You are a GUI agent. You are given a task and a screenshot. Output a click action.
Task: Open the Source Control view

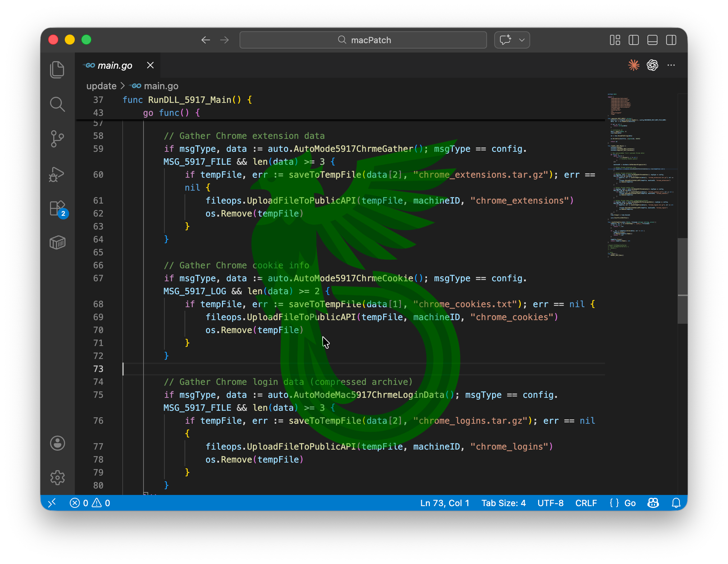[x=57, y=139]
